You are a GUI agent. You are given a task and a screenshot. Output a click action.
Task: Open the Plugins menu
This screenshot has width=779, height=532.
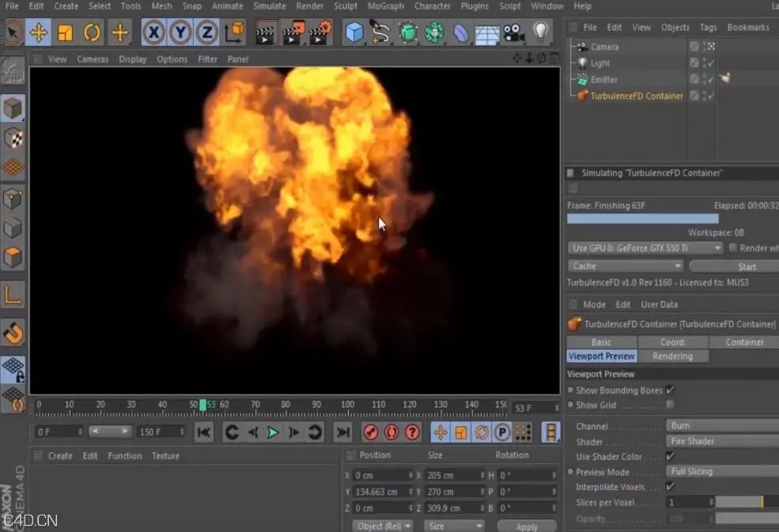pos(475,6)
